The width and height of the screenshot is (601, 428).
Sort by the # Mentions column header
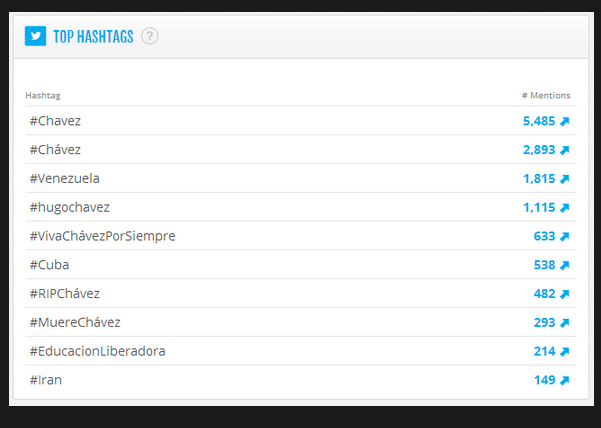point(546,95)
